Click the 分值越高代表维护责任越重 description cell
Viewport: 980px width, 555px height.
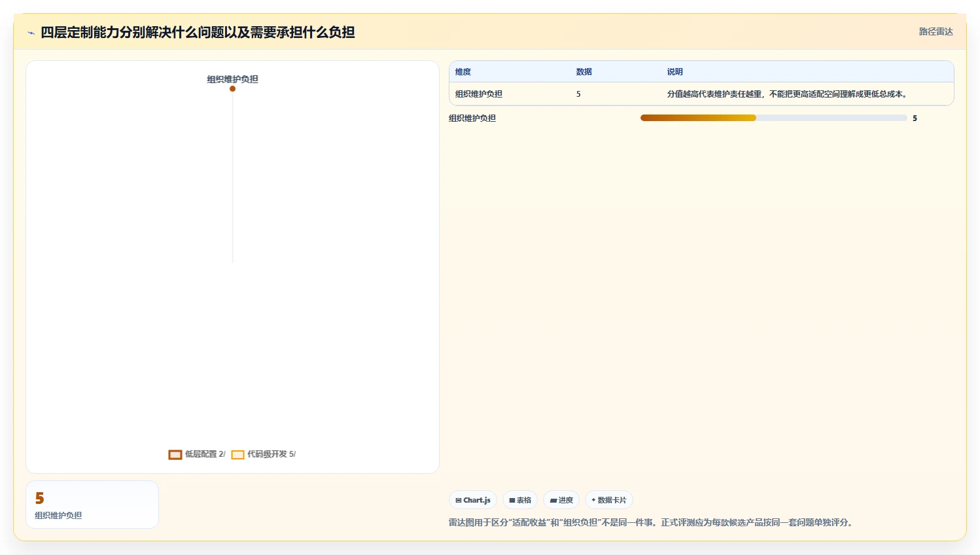[x=787, y=94]
